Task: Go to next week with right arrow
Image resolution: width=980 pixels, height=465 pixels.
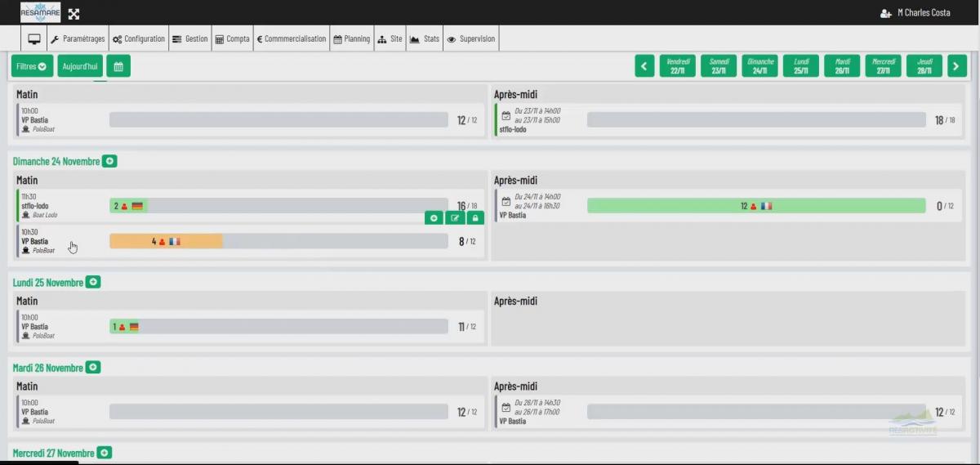Action: [957, 66]
